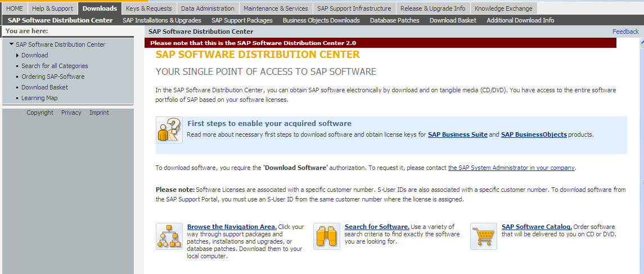Image resolution: width=644 pixels, height=274 pixels.
Task: Open Keys & Requests tab
Action: click(x=150, y=8)
